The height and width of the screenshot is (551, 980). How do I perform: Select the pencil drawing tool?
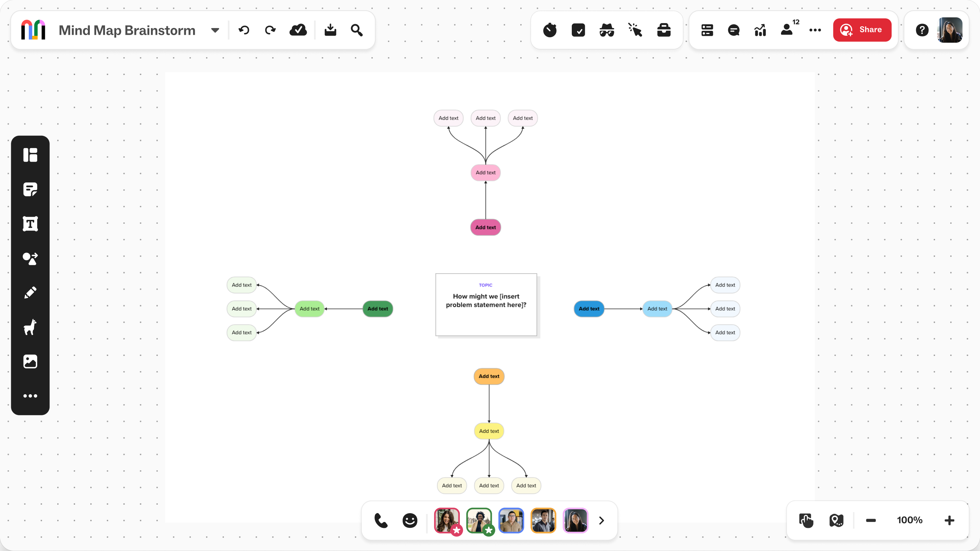[x=30, y=293]
